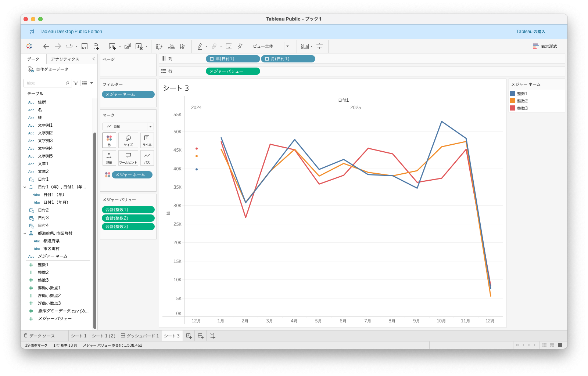588x376 pixels.
Task: Open the fit mode dropdown showing ビュー全体
Action: point(270,46)
